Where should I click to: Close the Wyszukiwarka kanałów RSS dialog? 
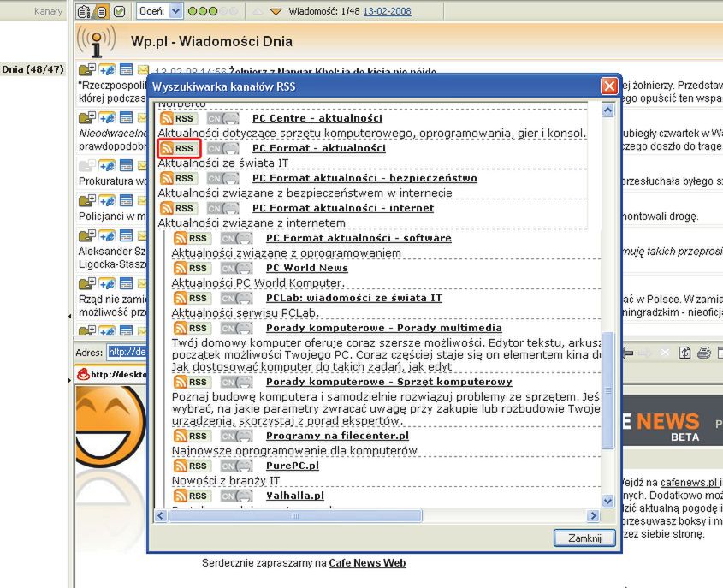609,86
